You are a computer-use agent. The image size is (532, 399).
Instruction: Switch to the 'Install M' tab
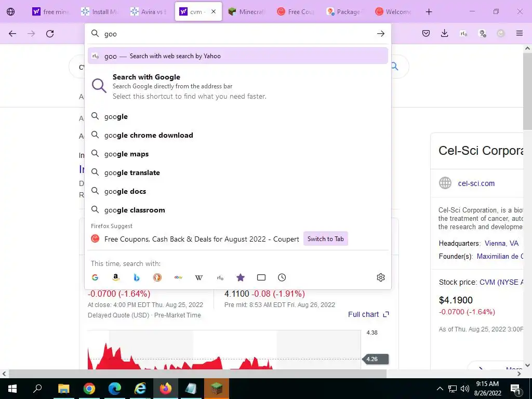(x=99, y=11)
